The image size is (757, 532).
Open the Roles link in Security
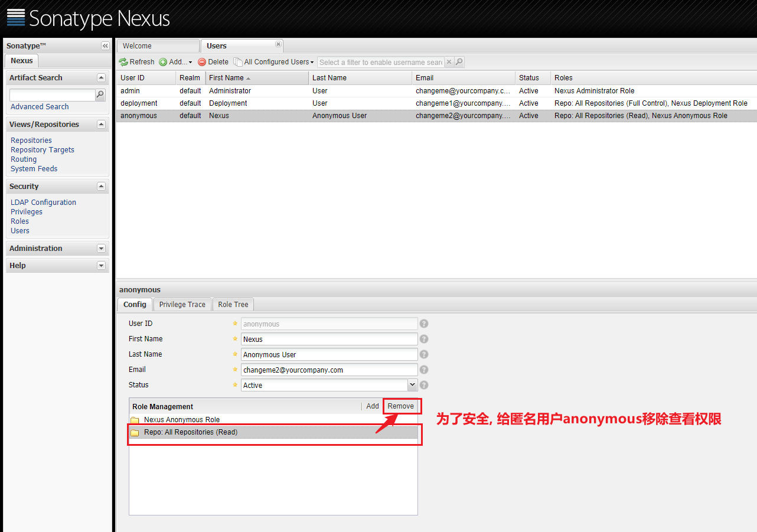click(x=19, y=221)
